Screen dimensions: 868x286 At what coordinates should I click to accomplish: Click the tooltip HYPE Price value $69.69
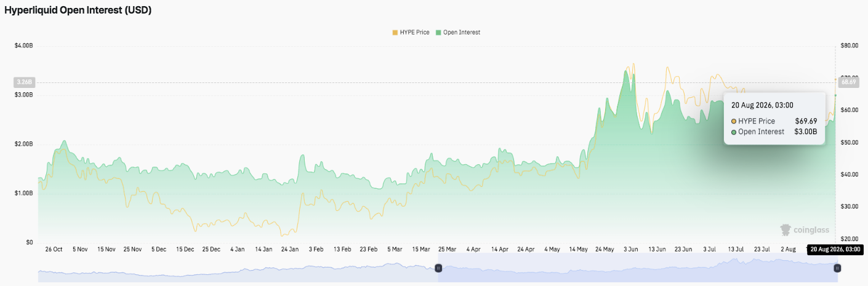click(x=806, y=121)
